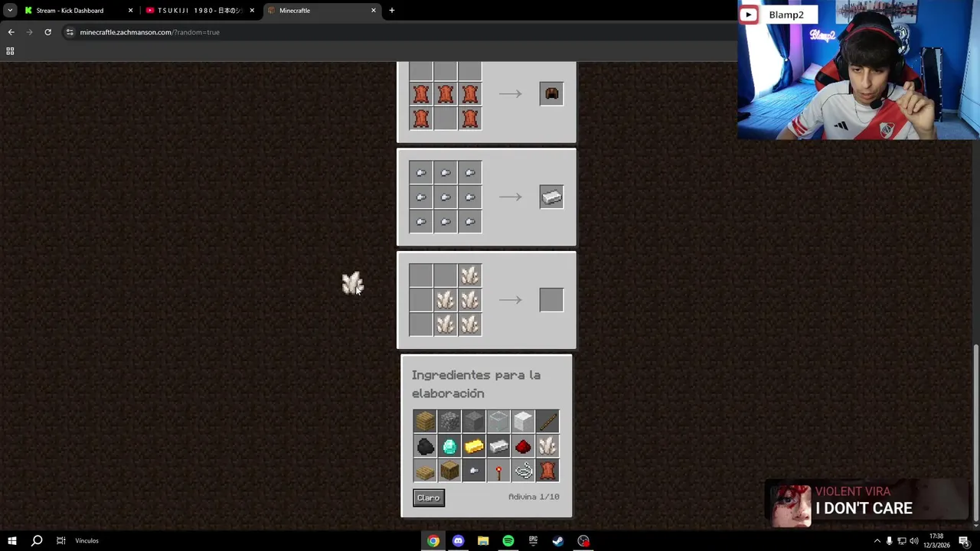
Task: Select the smooth stone block ingredient
Action: (x=474, y=421)
